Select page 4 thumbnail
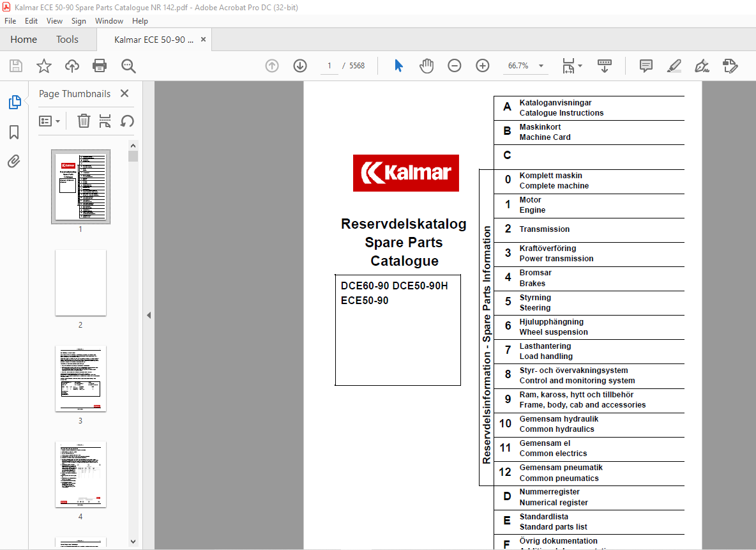Screen dimensions: 756x550 (x=80, y=474)
